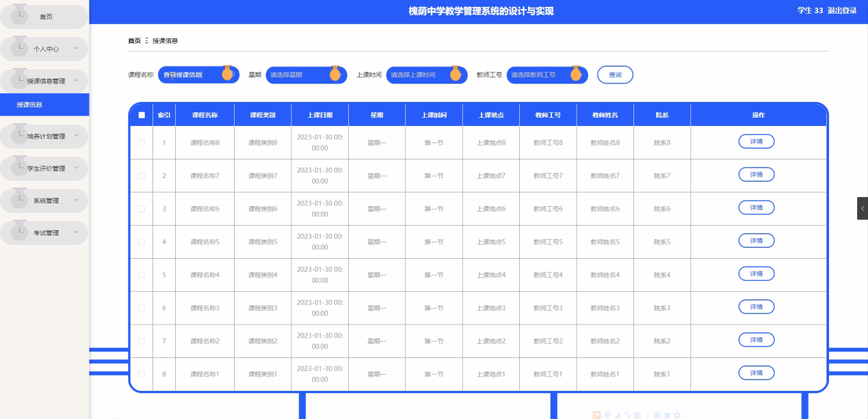868x419 pixels.
Task: Click the clock icon on 培养计划管理
Action: 20,134
